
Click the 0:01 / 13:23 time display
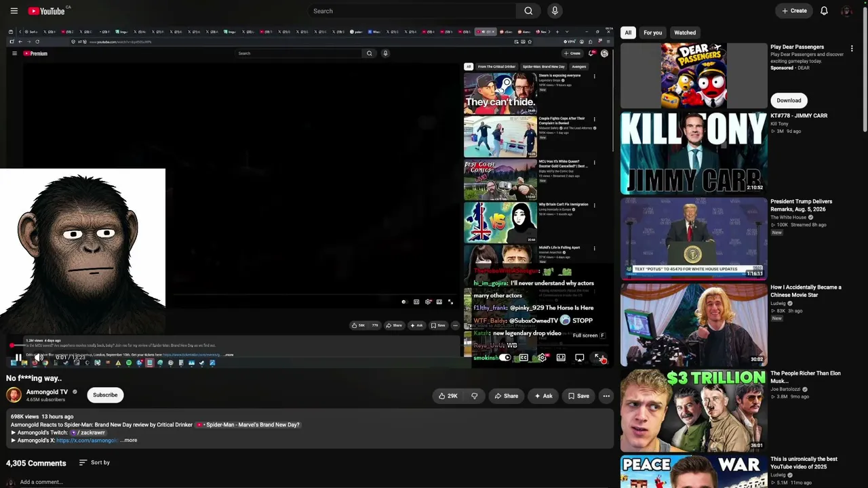coord(71,357)
